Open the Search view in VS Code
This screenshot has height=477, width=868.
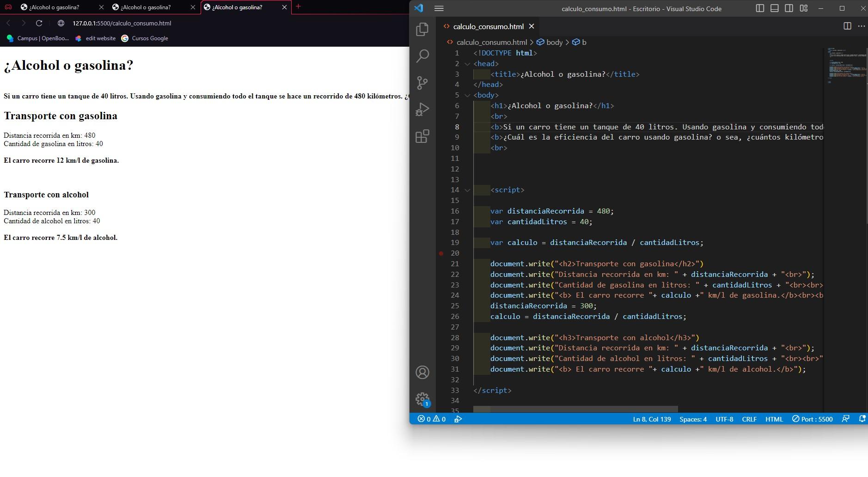click(422, 56)
